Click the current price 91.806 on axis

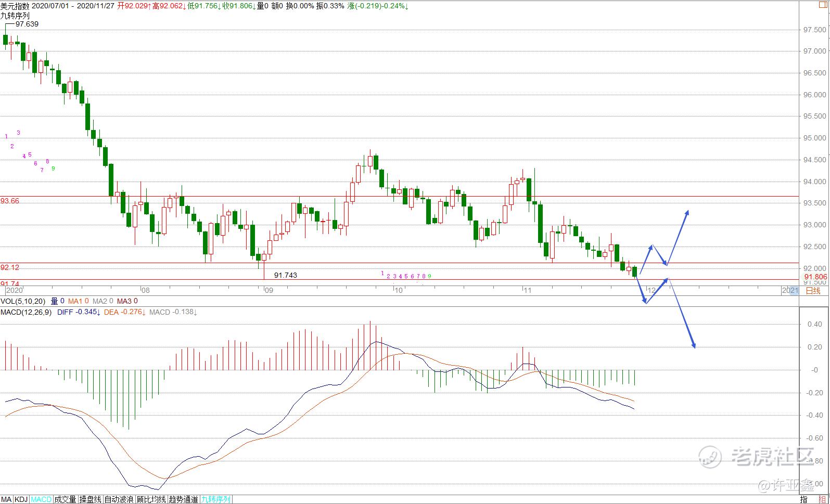tap(815, 277)
